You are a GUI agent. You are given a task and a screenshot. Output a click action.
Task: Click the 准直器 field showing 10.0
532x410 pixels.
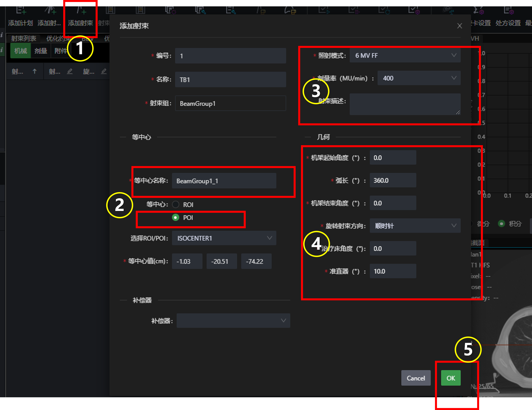tap(393, 271)
